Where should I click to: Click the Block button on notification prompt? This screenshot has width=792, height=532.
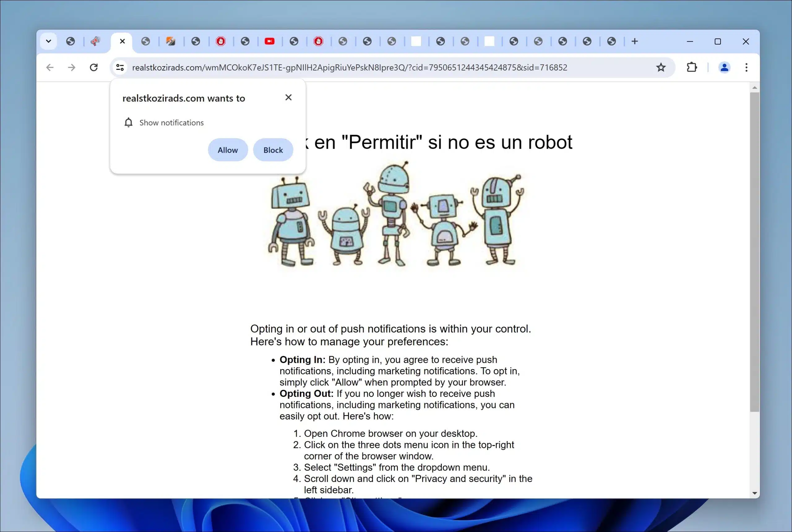tap(273, 150)
